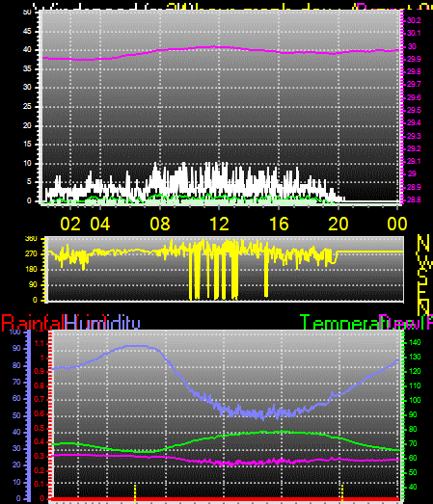Click the later yellow dashed marker on rainfall chart
The height and width of the screenshot is (504, 433).
[x=342, y=492]
